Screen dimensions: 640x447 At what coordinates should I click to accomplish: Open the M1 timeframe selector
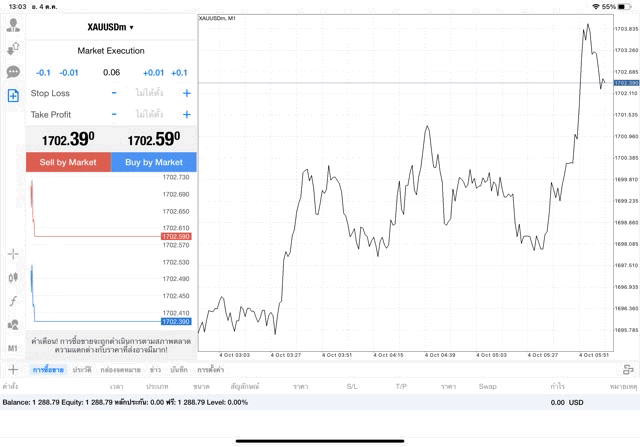[13, 348]
